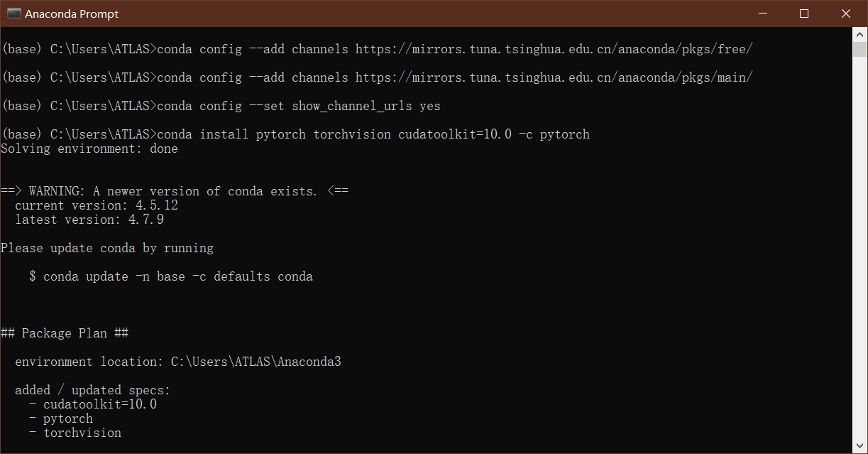Click the vertical scrollbar thumb

pos(860,49)
